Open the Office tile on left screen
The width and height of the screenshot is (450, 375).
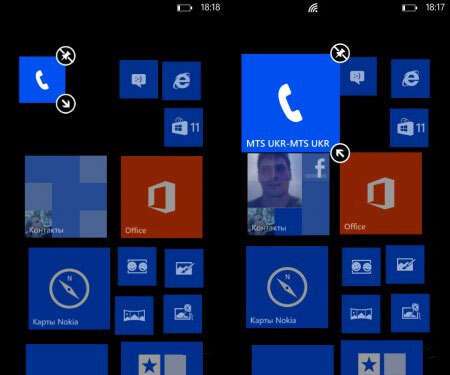click(162, 197)
